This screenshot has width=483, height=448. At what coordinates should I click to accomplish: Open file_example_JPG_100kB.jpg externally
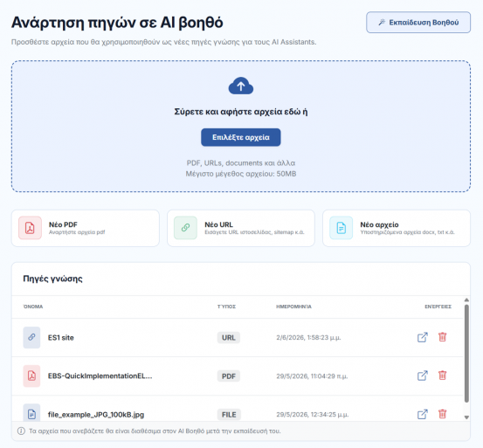coord(423,414)
